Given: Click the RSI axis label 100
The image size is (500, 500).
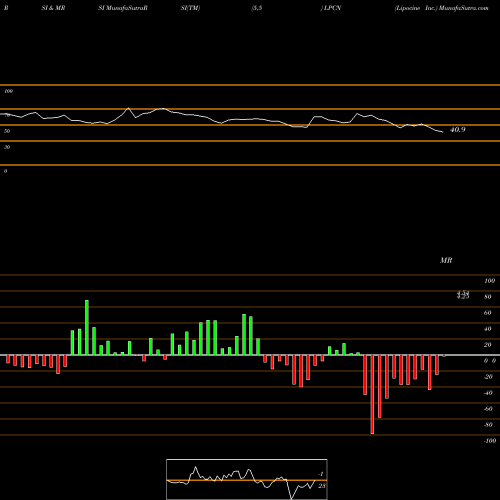Looking at the screenshot, I should pos(9,91).
